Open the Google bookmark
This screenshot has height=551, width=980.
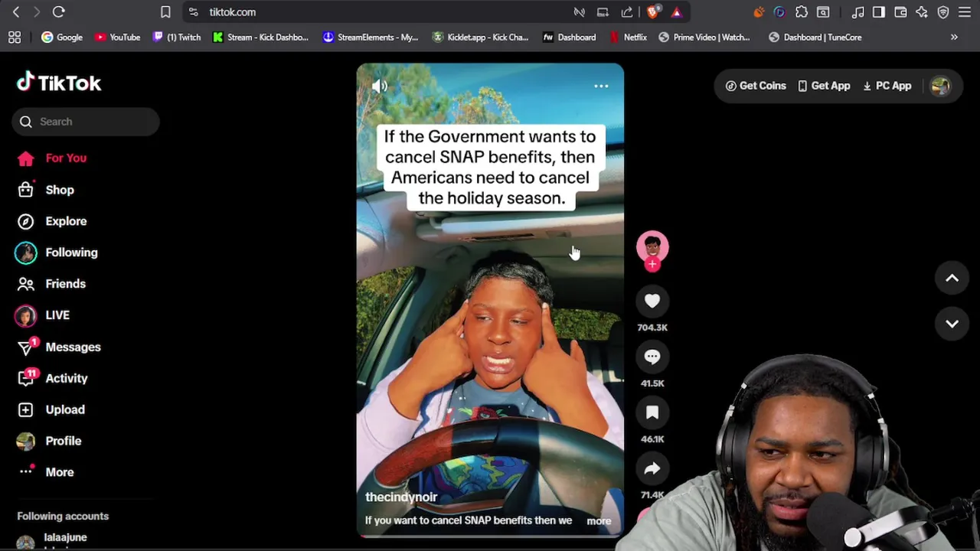click(x=61, y=37)
